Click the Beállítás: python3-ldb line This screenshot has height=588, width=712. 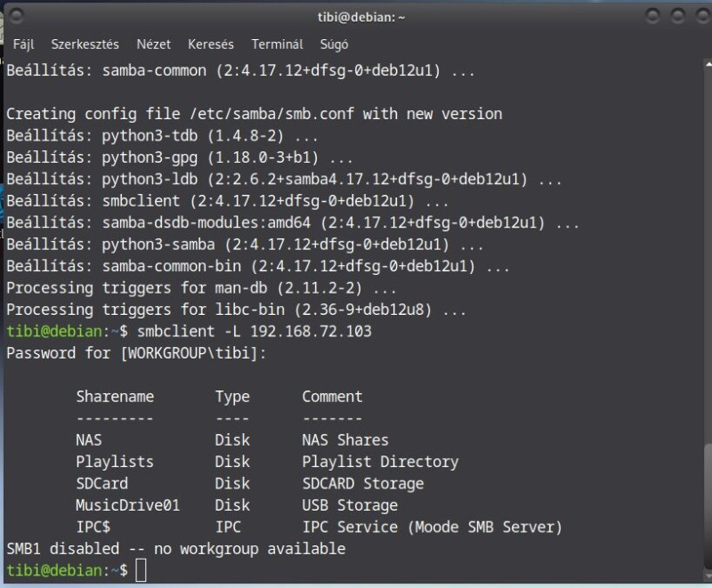click(284, 179)
